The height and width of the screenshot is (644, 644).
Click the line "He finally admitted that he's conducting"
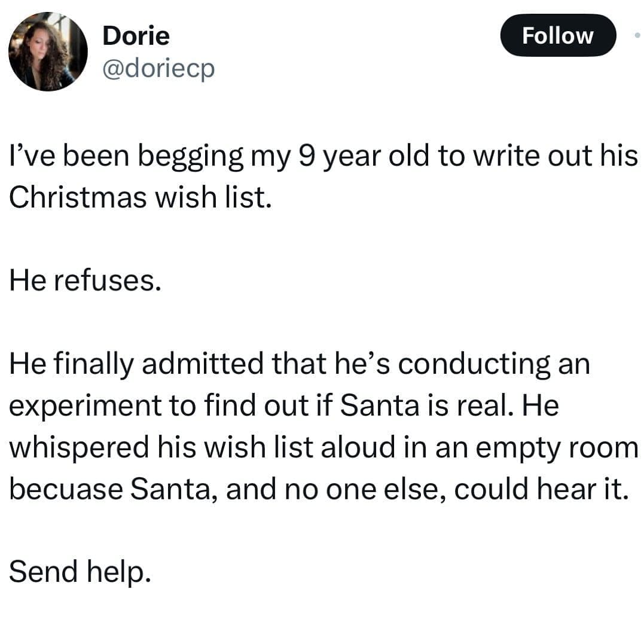299,365
